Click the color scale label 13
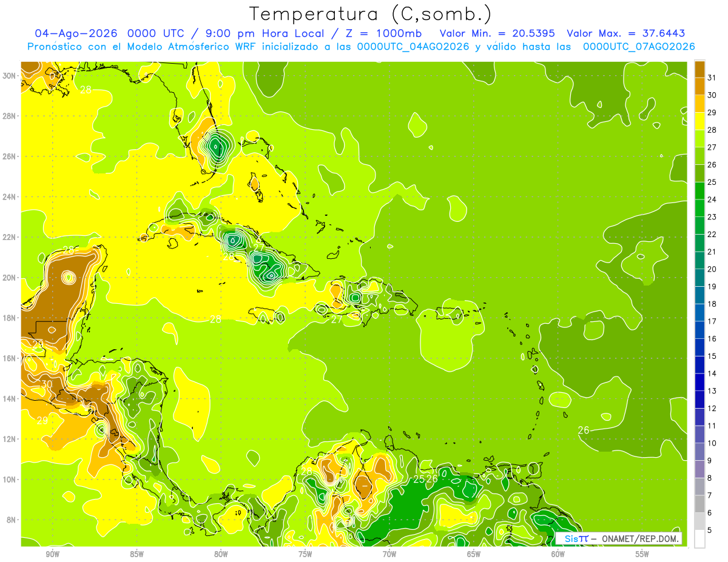Image resolution: width=728 pixels, height=562 pixels. pyautogui.click(x=712, y=391)
